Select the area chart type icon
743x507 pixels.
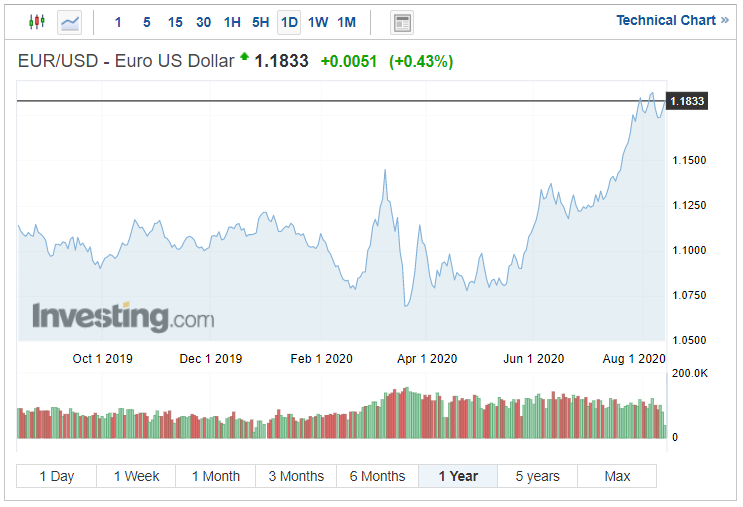(69, 21)
